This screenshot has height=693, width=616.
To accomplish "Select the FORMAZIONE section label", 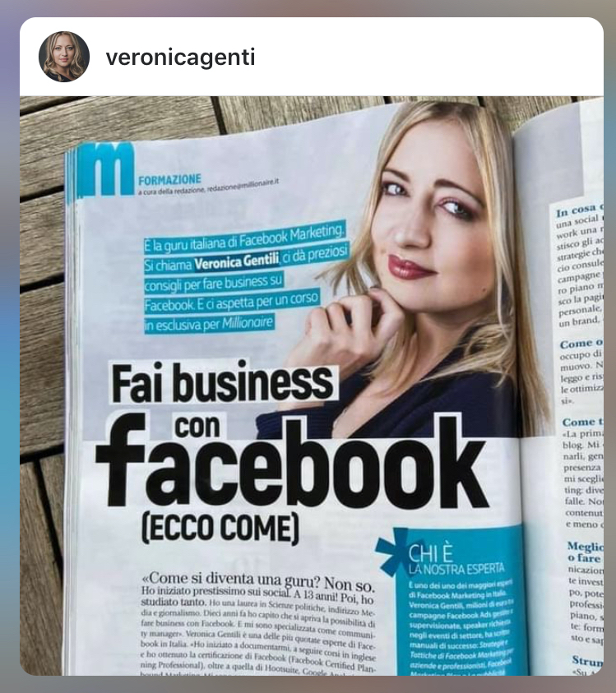I will 169,180.
